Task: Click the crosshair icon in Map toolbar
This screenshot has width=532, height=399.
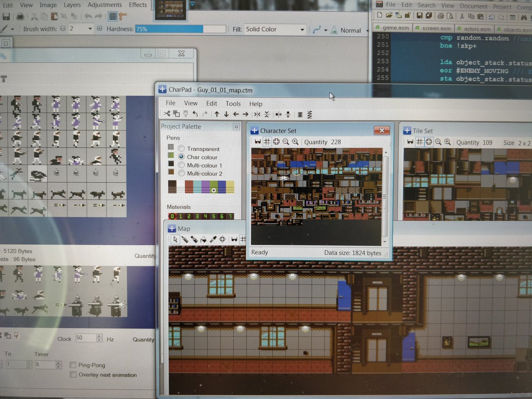Action: pos(223,239)
